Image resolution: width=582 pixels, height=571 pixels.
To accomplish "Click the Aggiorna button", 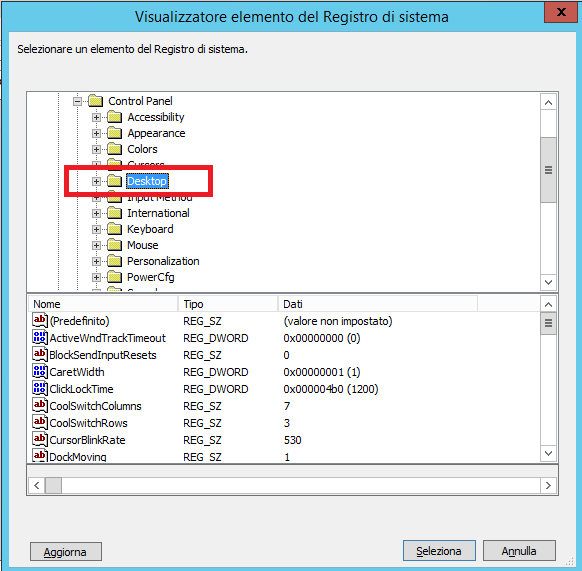I will pyautogui.click(x=66, y=552).
